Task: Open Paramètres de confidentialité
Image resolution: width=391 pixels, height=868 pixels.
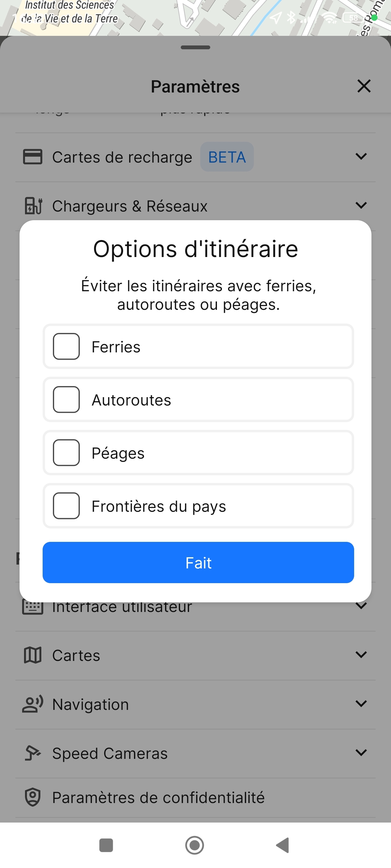Action: 159,798
